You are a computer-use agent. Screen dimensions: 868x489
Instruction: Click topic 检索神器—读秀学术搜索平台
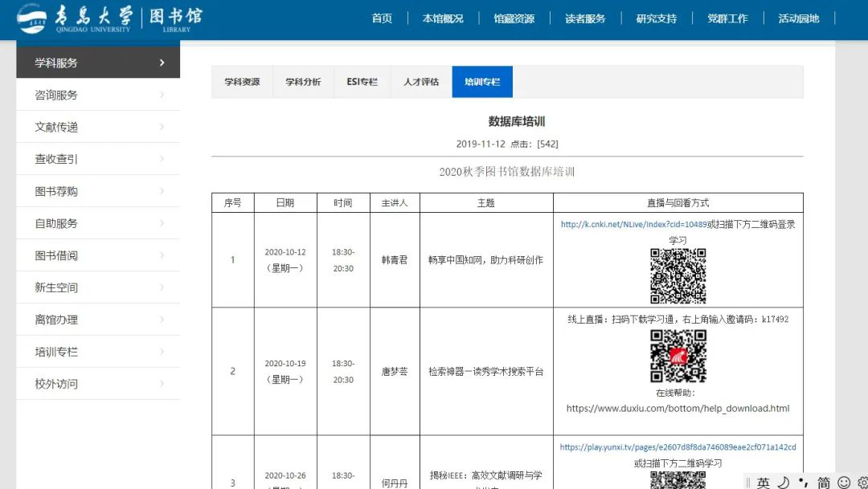click(x=486, y=372)
